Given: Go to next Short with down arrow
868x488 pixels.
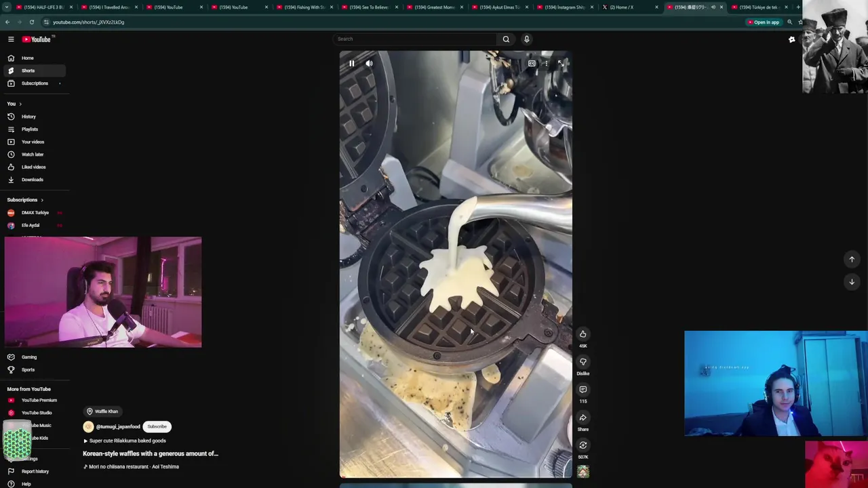Looking at the screenshot, I should tap(852, 281).
